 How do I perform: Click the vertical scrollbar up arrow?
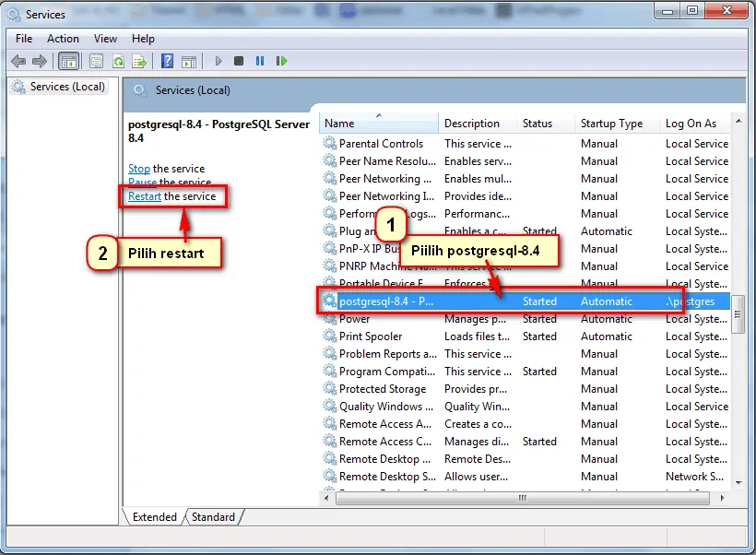738,121
